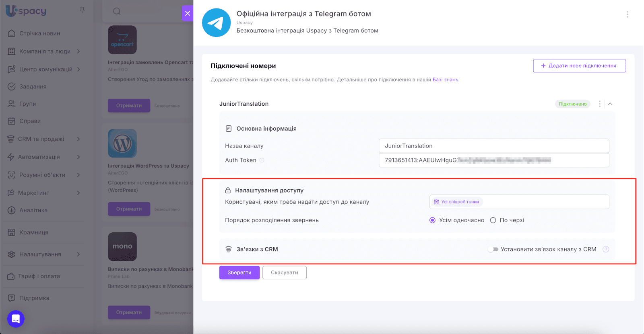This screenshot has width=644, height=334.
Task: Click the Зберегти save button
Action: [239, 273]
